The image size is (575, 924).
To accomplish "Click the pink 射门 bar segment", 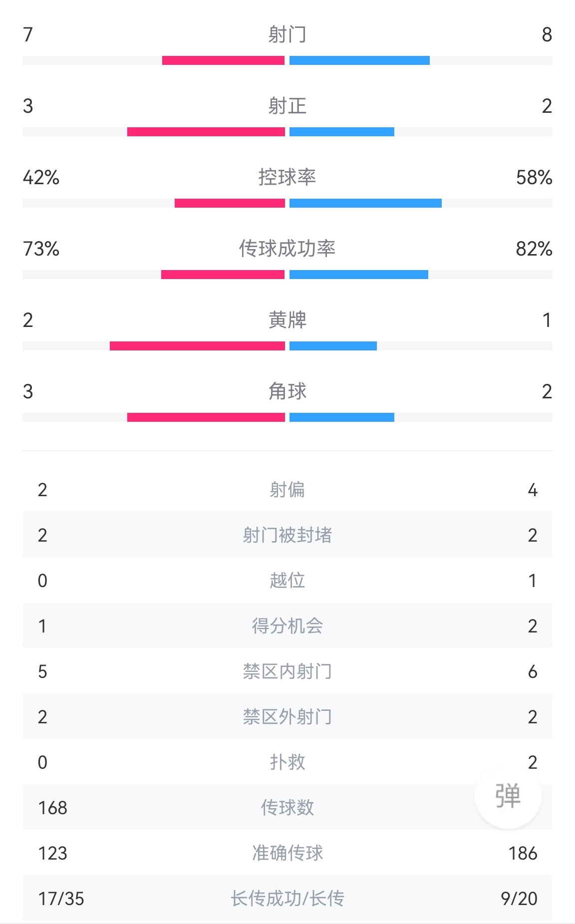I will (223, 60).
